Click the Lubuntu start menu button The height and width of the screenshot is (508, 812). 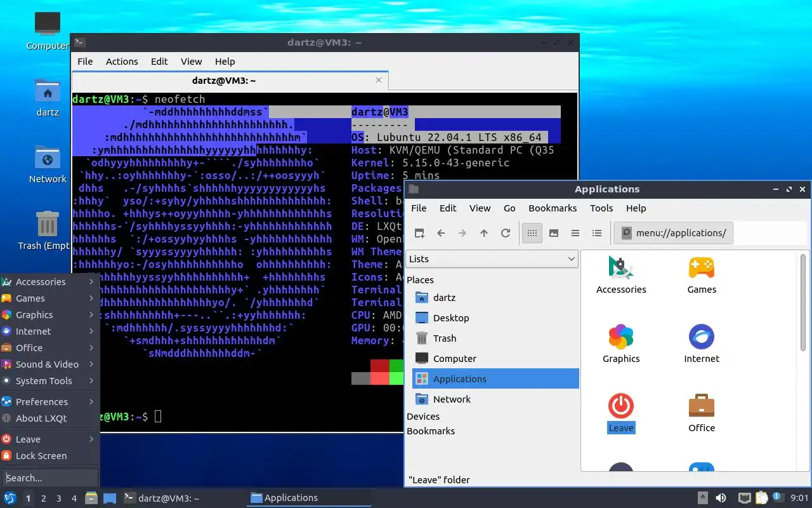coord(10,498)
